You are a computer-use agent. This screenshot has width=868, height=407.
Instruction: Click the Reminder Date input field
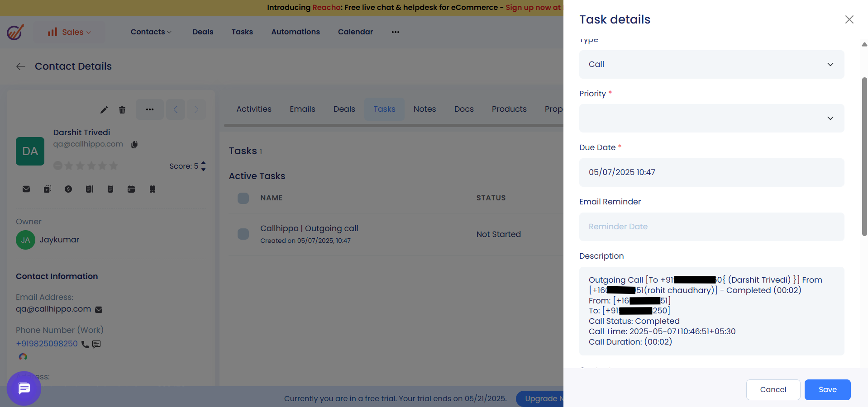[x=711, y=227]
